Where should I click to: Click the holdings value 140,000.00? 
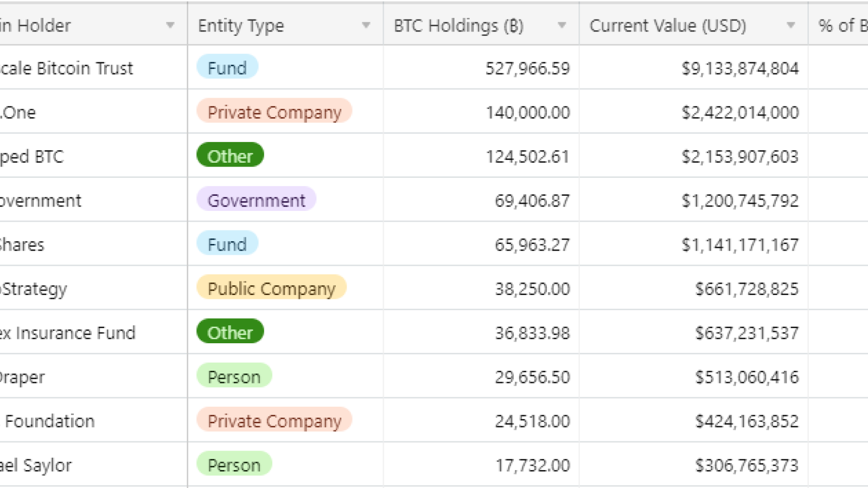click(527, 112)
